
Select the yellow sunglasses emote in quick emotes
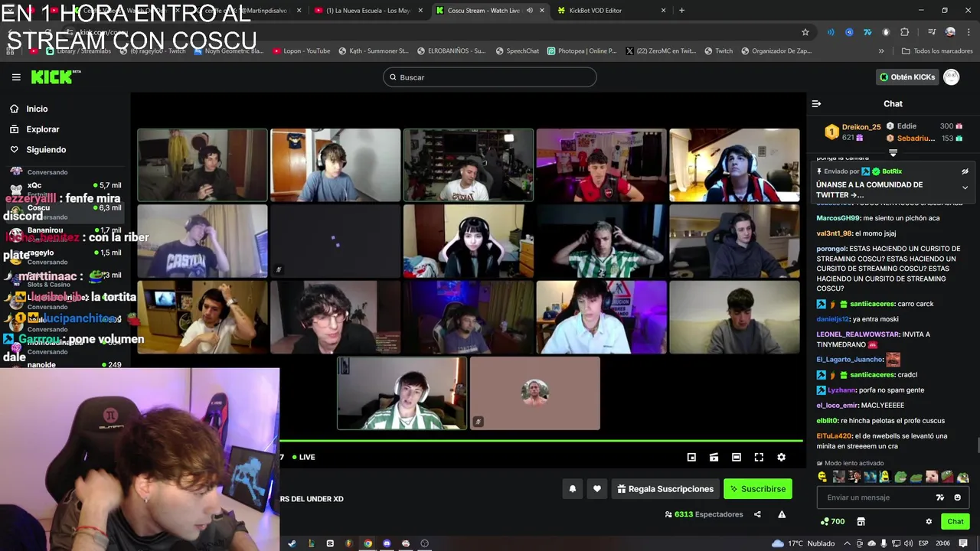tap(823, 477)
